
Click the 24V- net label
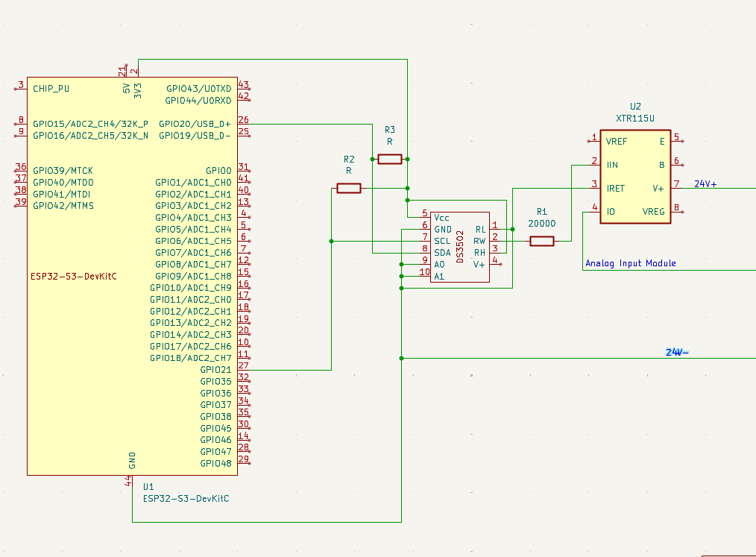[x=677, y=353]
